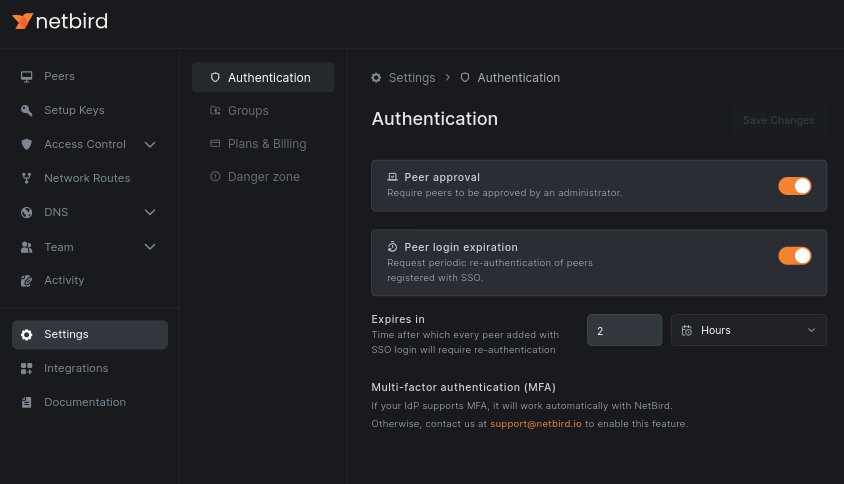The height and width of the screenshot is (484, 844).
Task: Turn off Peer login expiration switch
Action: click(x=795, y=256)
